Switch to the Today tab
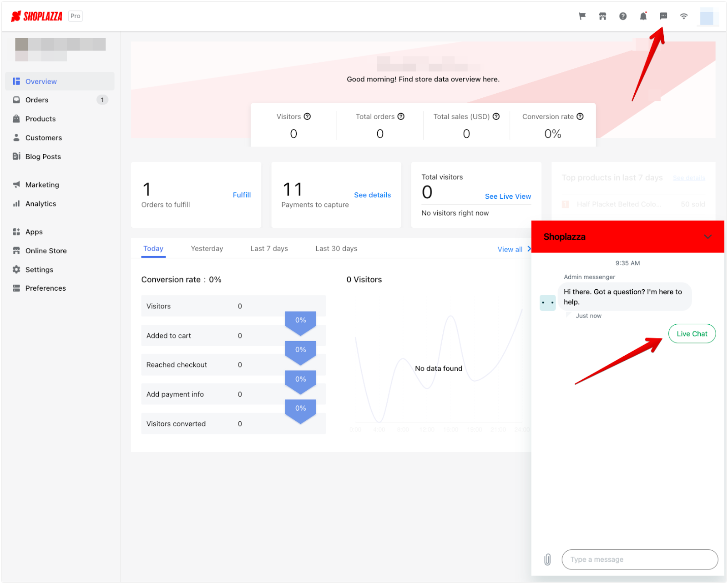The width and height of the screenshot is (728, 584). click(x=153, y=249)
